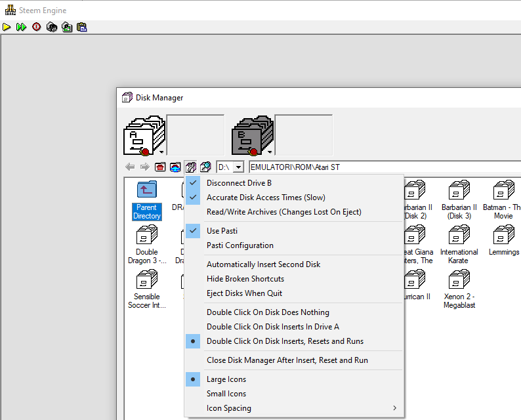Click the empty Drive B disk slot box
The height and width of the screenshot is (420, 521).
(304, 135)
